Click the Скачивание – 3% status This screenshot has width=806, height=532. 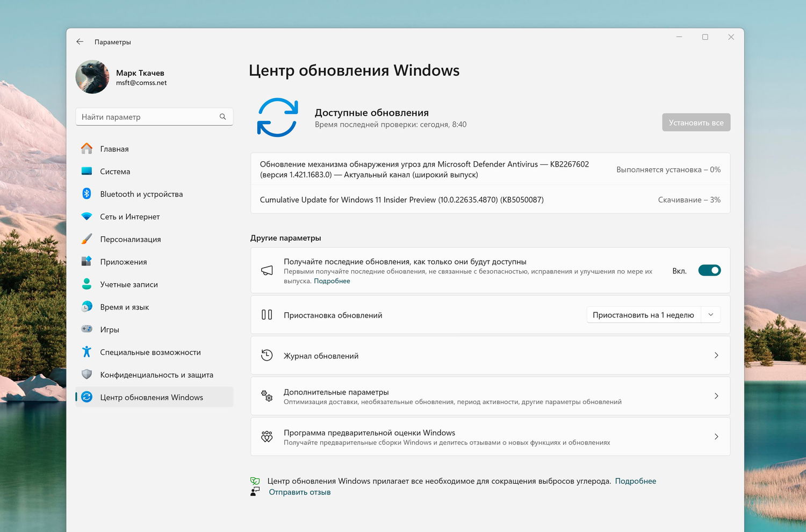pyautogui.click(x=689, y=199)
